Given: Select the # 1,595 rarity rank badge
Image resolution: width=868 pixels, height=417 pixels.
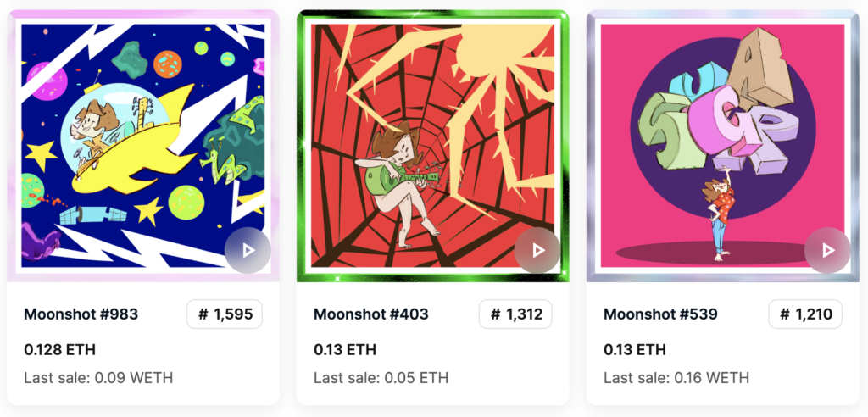Looking at the screenshot, I should [225, 314].
